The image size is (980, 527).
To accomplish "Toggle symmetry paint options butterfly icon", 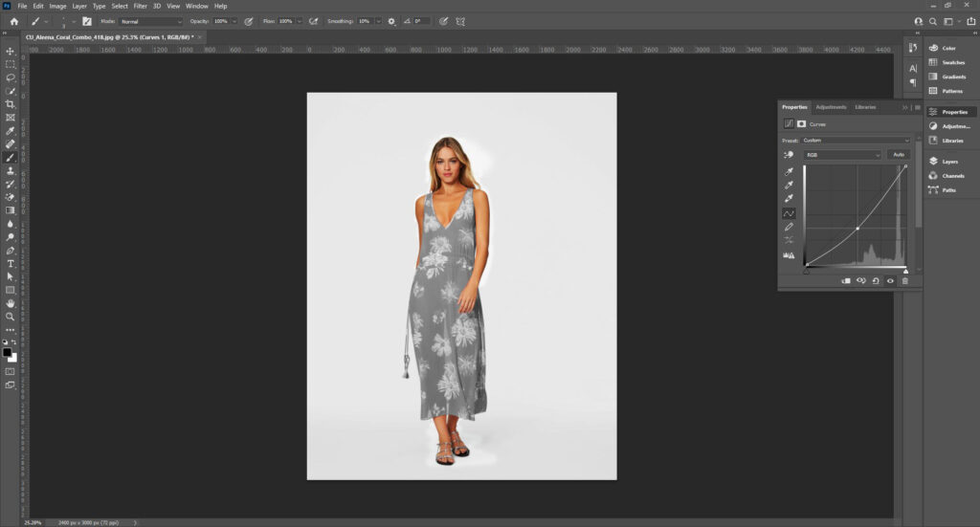I will 460,21.
